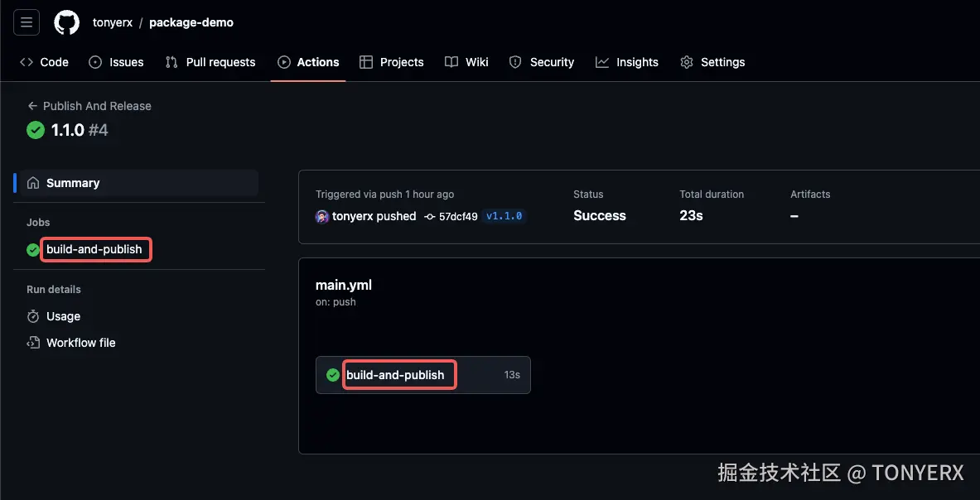Click the stopwatch icon next to Usage
This screenshot has height=500, width=980.
click(33, 316)
